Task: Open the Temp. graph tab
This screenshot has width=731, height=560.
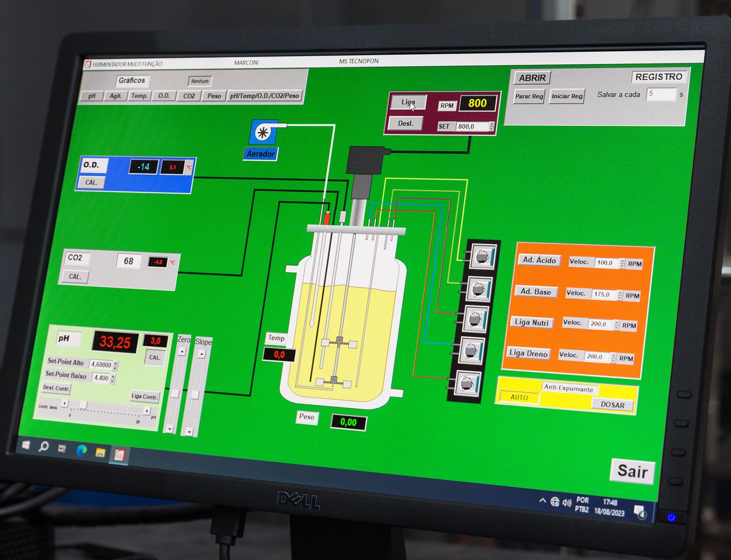Action: pyautogui.click(x=139, y=96)
